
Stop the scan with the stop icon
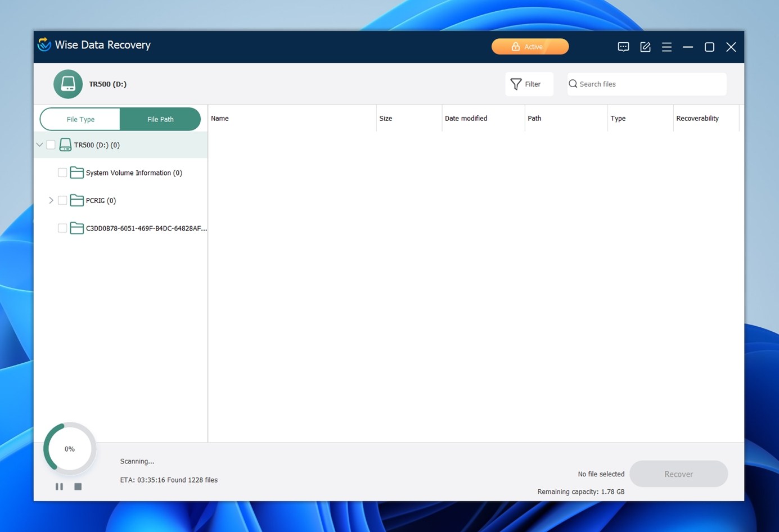pos(78,486)
